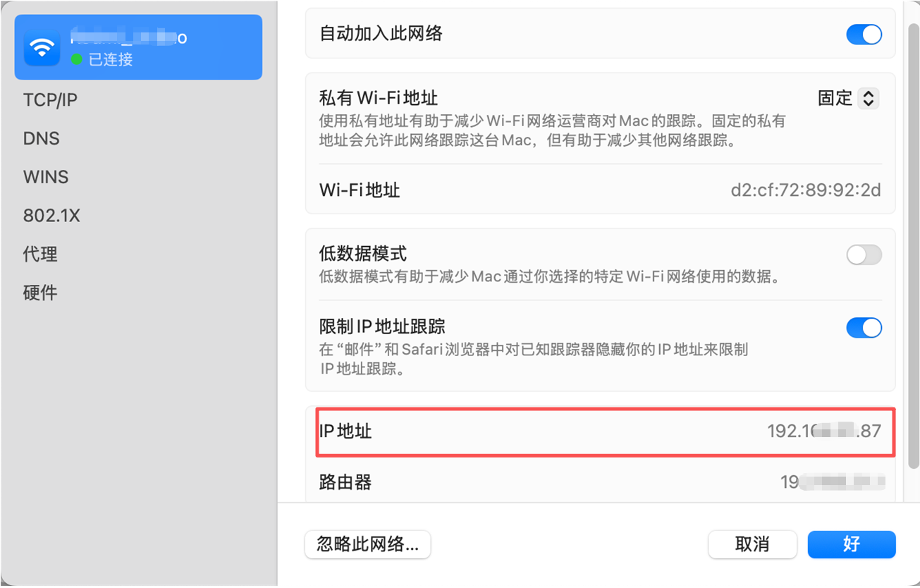Click the 忽略此网络 (forget network) button
The image size is (920, 588).
367,544
